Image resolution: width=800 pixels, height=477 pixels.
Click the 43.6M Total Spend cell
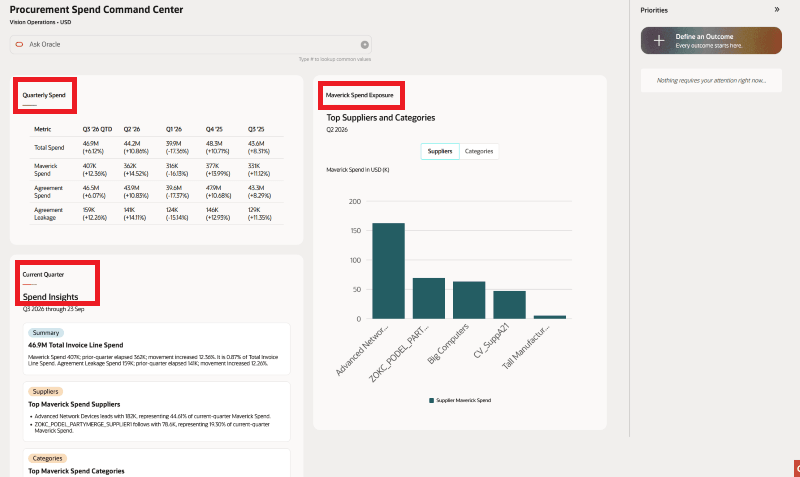[x=259, y=147]
